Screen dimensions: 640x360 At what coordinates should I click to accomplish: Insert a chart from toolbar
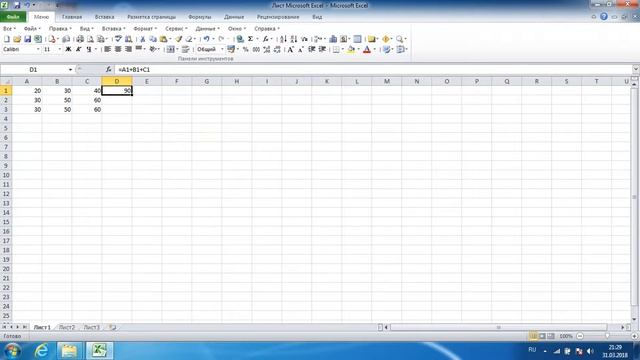pyautogui.click(x=333, y=39)
